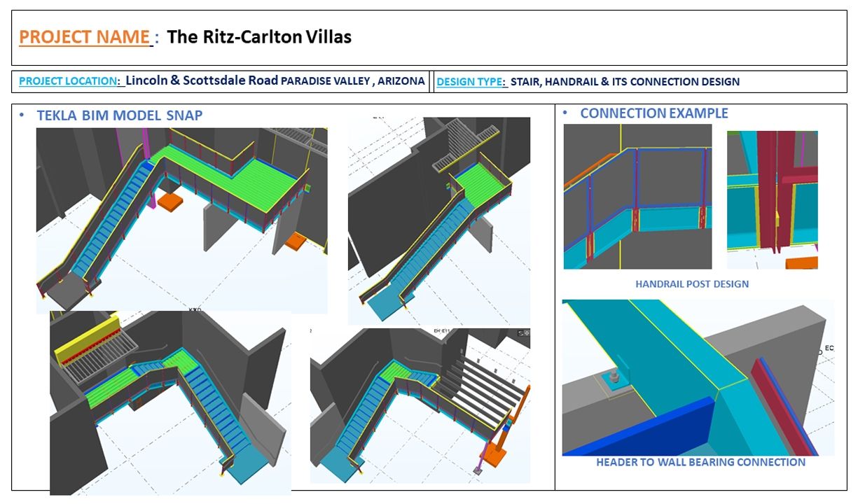Open the stair model image with large L-shaped green landing
Image resolution: width=858 pixels, height=504 pixels.
click(182, 219)
